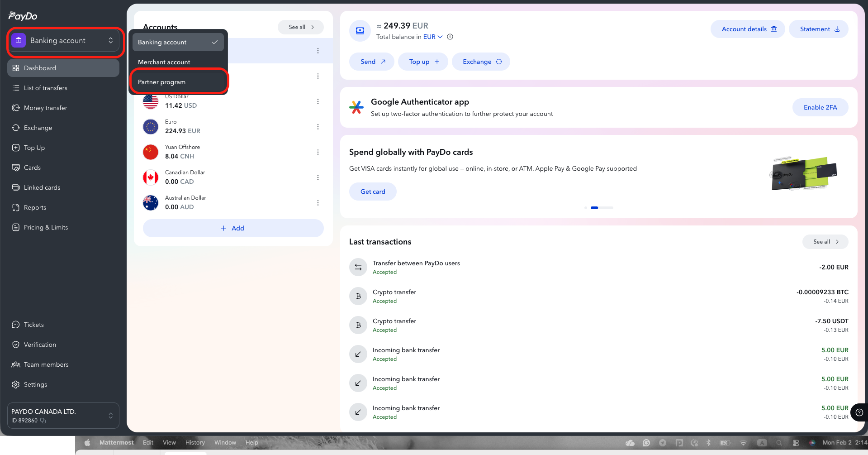Click the info icon beside Total balance
The height and width of the screenshot is (455, 868).
coord(450,37)
